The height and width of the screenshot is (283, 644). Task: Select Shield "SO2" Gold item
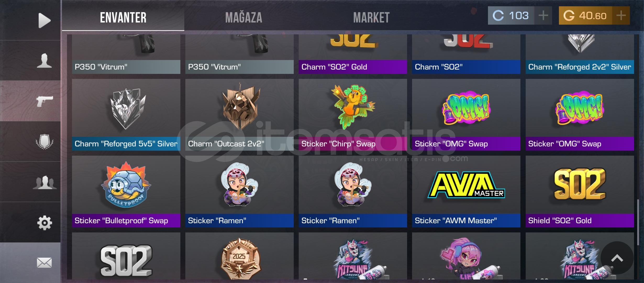pyautogui.click(x=580, y=192)
